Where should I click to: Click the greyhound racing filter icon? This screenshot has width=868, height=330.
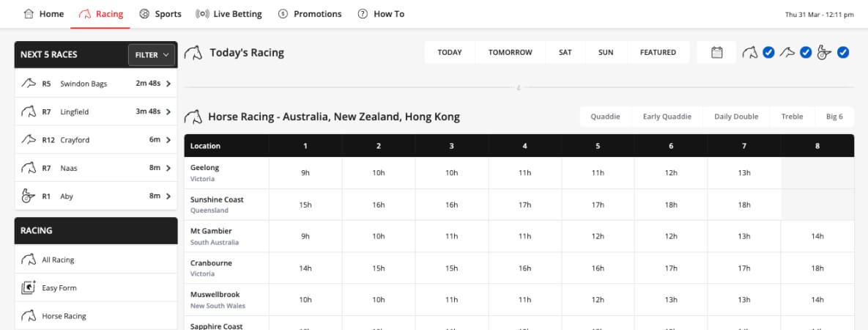[787, 52]
